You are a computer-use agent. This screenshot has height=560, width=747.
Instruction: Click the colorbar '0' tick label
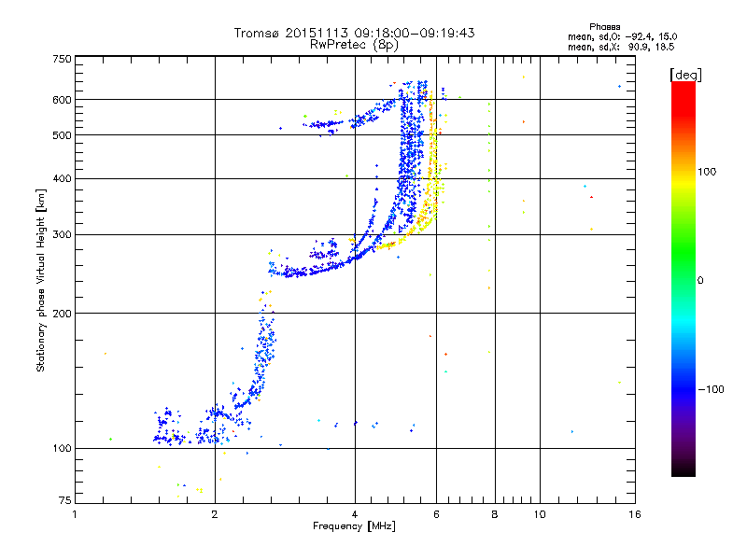[x=700, y=281]
